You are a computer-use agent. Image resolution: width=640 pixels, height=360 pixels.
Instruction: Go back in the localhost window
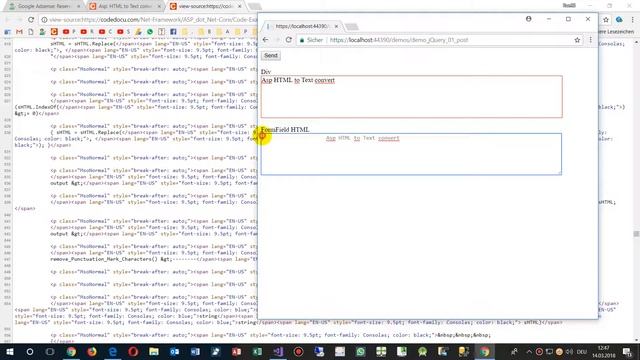click(x=266, y=40)
